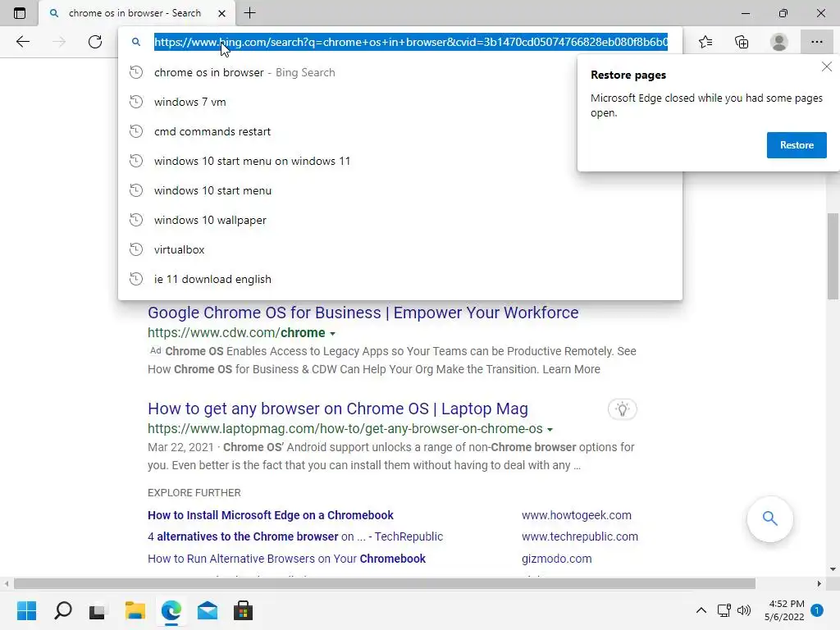
Task: Select 'windows 10 wallpaper' suggestion
Action: click(x=400, y=220)
